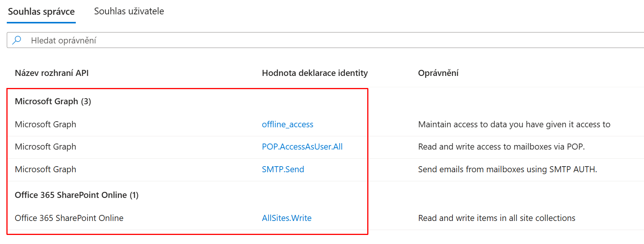The image size is (644, 244).
Task: Select the 'Send emails using SMTP AUTH' description
Action: pyautogui.click(x=507, y=169)
